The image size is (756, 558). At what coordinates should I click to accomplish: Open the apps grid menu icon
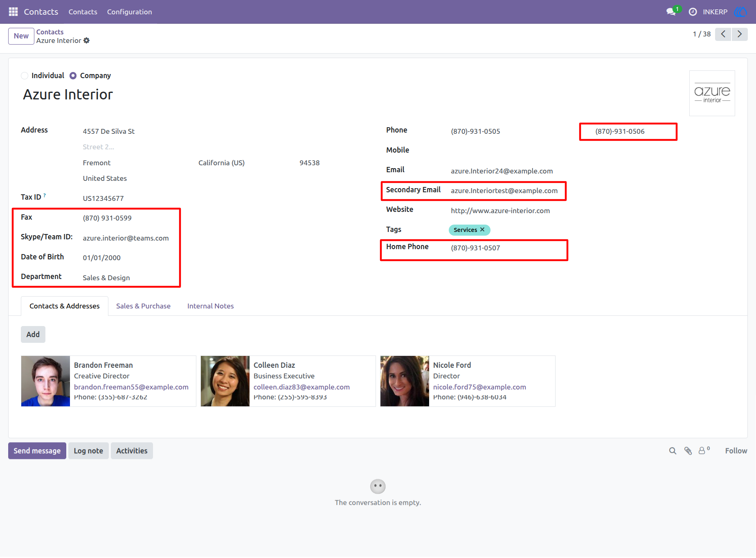pos(13,12)
